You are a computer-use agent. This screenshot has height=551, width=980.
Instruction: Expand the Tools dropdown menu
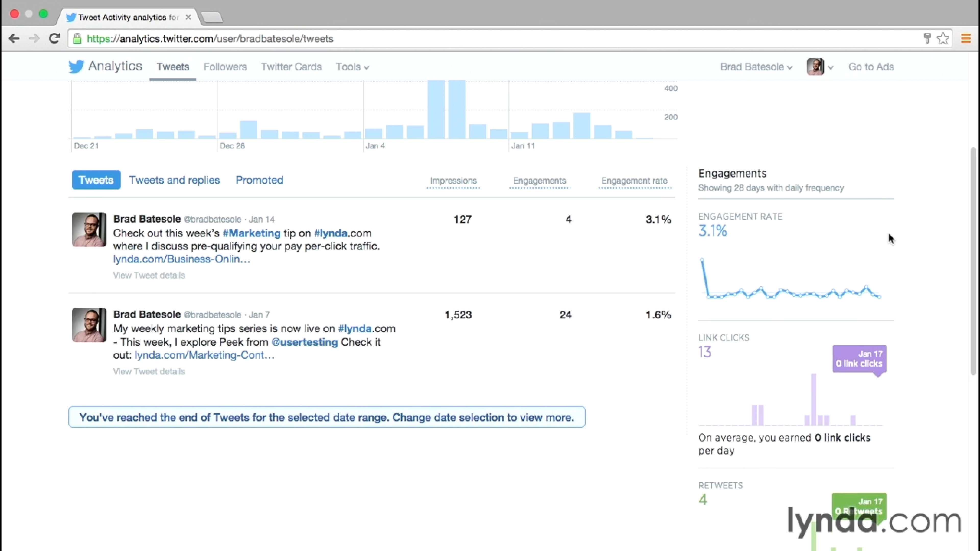352,67
